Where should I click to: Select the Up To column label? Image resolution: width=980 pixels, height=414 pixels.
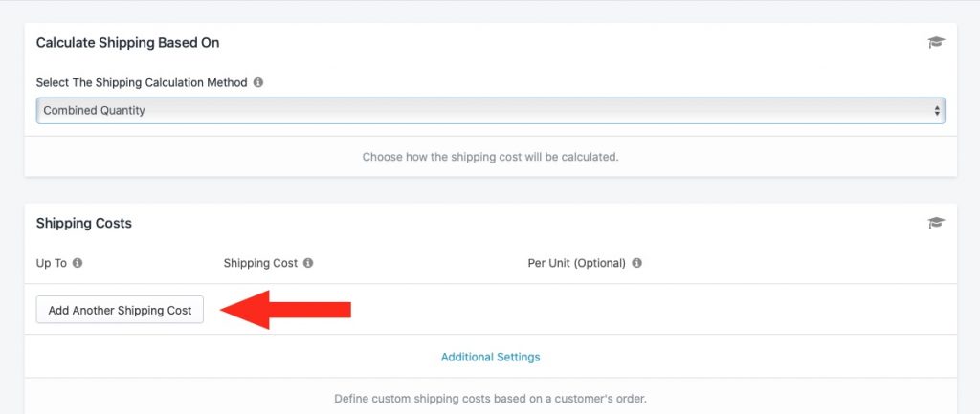[x=52, y=263]
